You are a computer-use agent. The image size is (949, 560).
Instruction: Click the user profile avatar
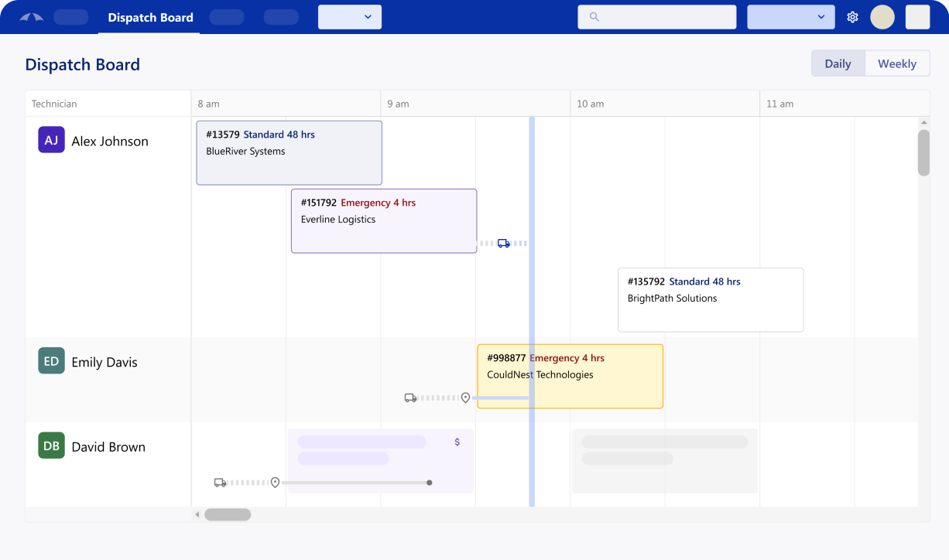tap(882, 17)
